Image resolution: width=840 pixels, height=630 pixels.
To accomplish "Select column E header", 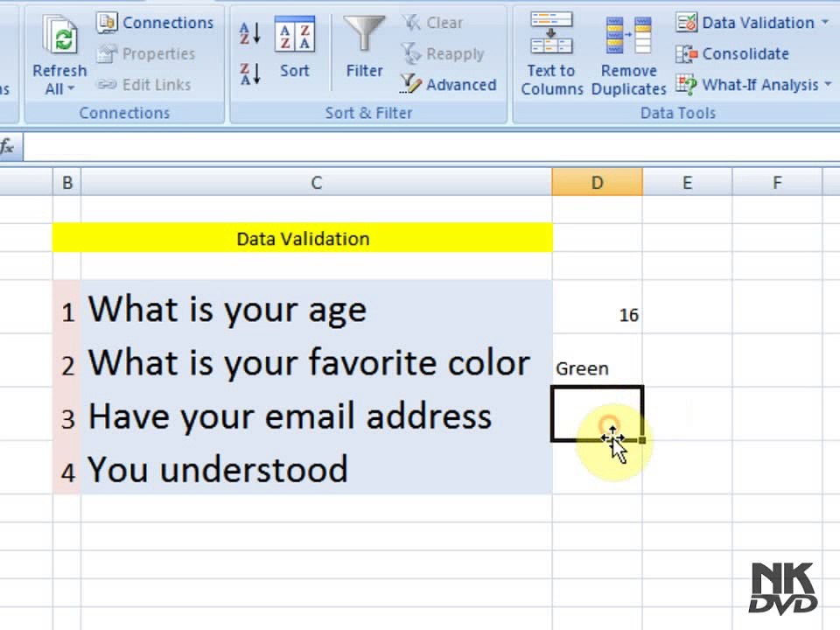I will (x=688, y=183).
